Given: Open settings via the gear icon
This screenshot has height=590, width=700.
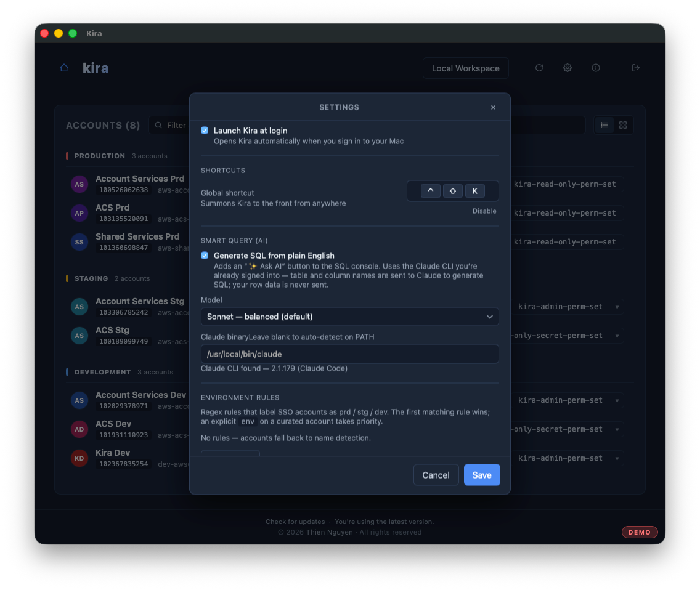Looking at the screenshot, I should [x=568, y=68].
